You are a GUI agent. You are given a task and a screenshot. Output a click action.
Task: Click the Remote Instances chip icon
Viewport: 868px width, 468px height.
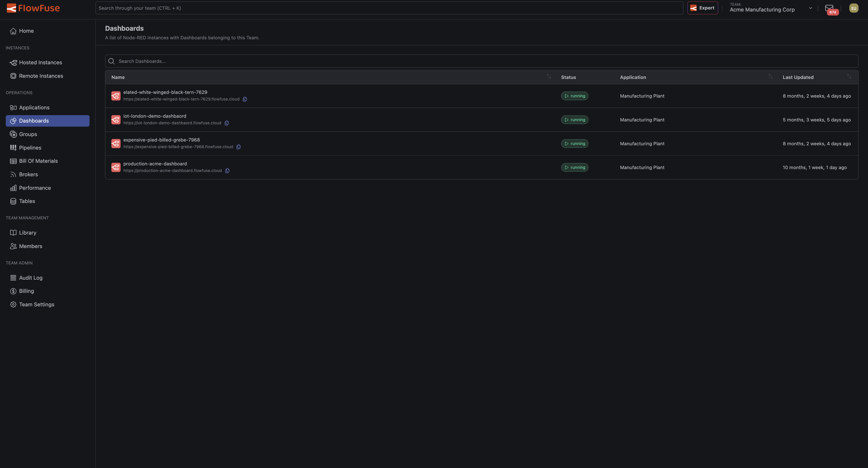click(13, 76)
